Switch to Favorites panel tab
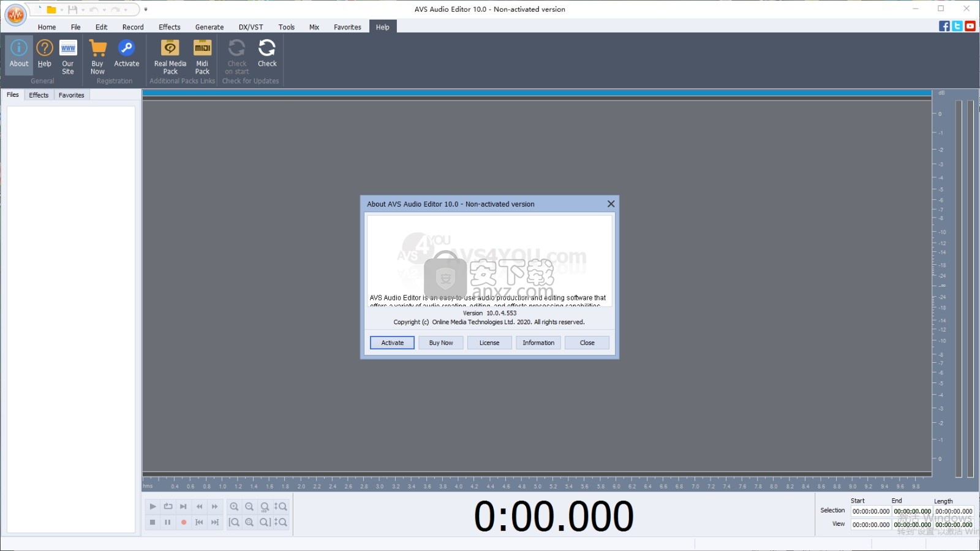The height and width of the screenshot is (551, 980). click(72, 95)
